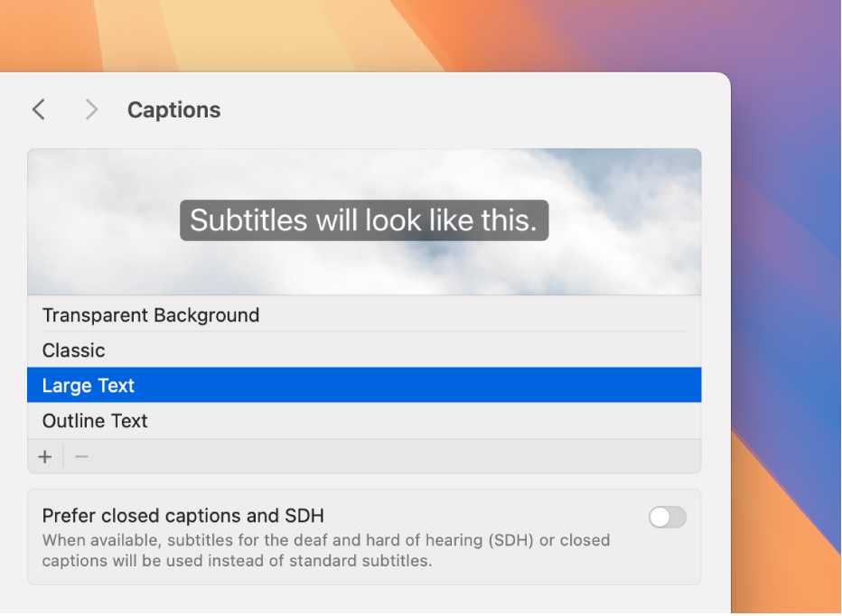Click empty bar right of minus button
Image resolution: width=842 pixels, height=616 pixels.
tap(388, 457)
